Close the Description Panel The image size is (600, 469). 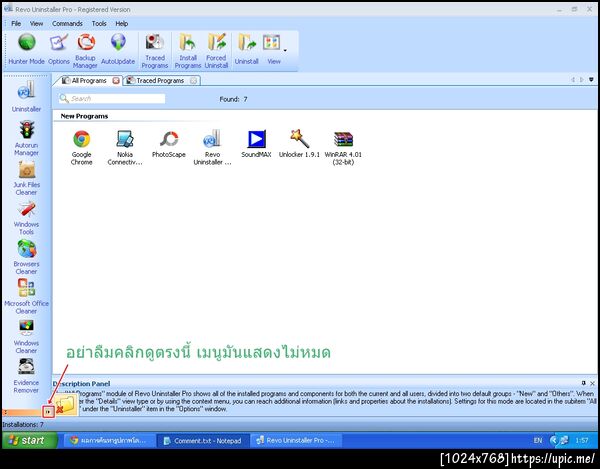592,383
